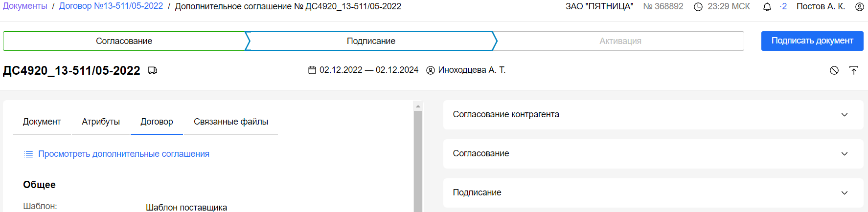The height and width of the screenshot is (212, 868).
Task: Click the truck icon next to document title
Action: pos(153,70)
